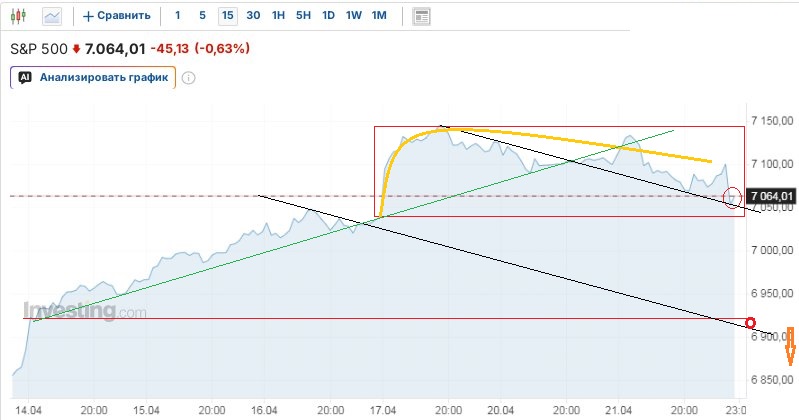Select the 1 minute interval
Screen dimensions: 799x420
[x=178, y=16]
